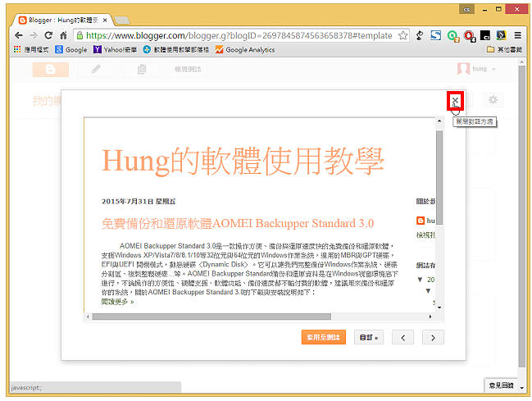
Task: Open a new browser tab
Action: pos(122,21)
